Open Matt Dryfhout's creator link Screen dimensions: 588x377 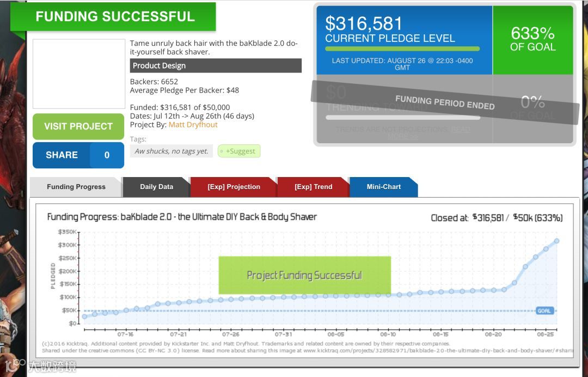tap(193, 125)
